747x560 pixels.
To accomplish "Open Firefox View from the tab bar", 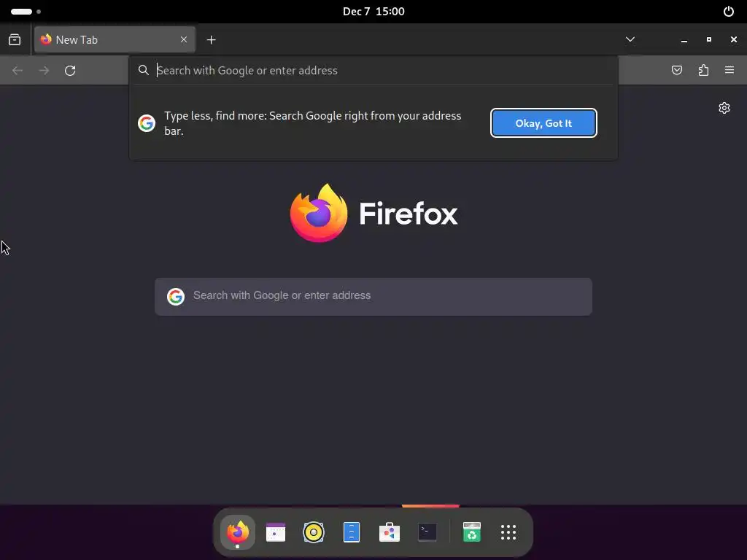I will (15, 39).
